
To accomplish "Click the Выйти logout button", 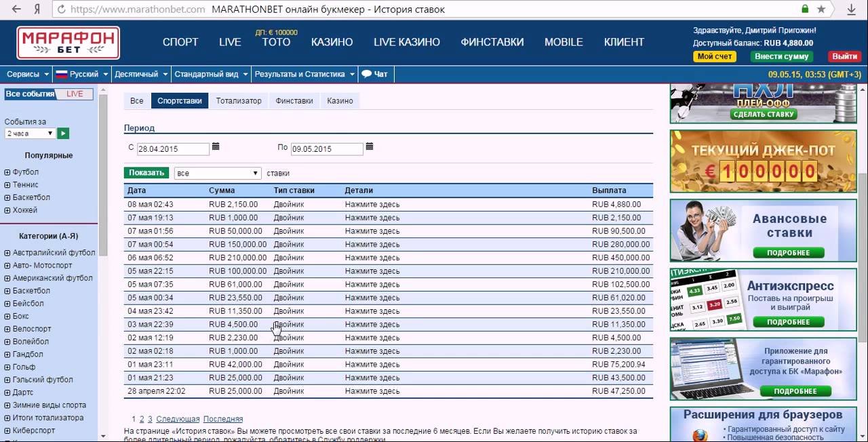I will 844,56.
